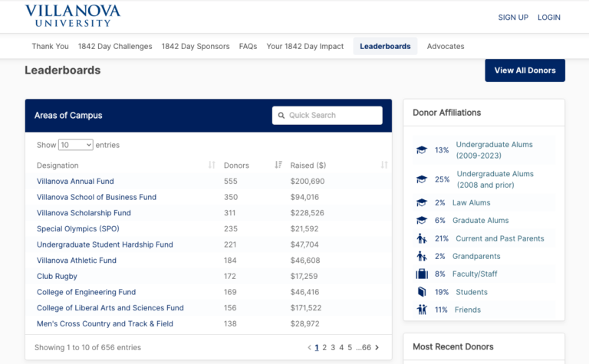
Task: Sort by Raised ($) column arrows
Action: point(384,165)
